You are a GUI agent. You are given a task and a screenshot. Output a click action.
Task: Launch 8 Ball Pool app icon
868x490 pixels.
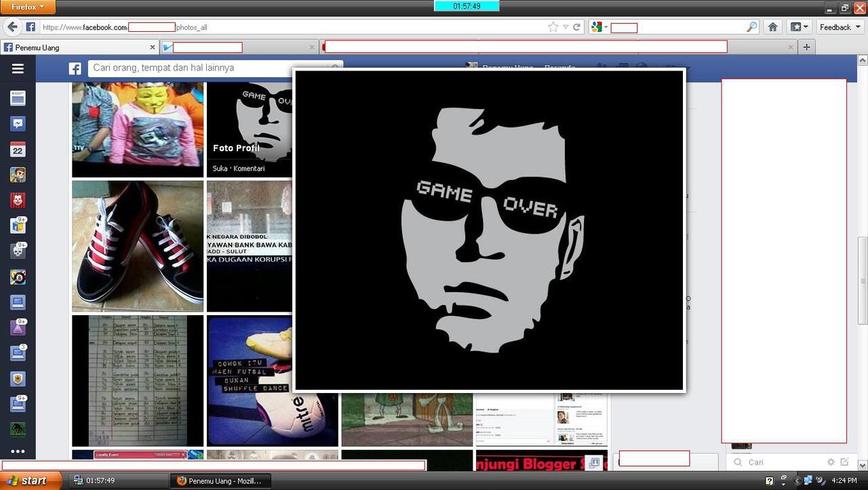coord(18,277)
